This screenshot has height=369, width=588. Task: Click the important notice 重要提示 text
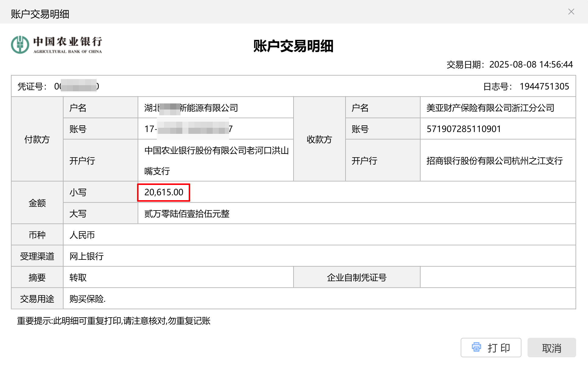click(x=114, y=321)
